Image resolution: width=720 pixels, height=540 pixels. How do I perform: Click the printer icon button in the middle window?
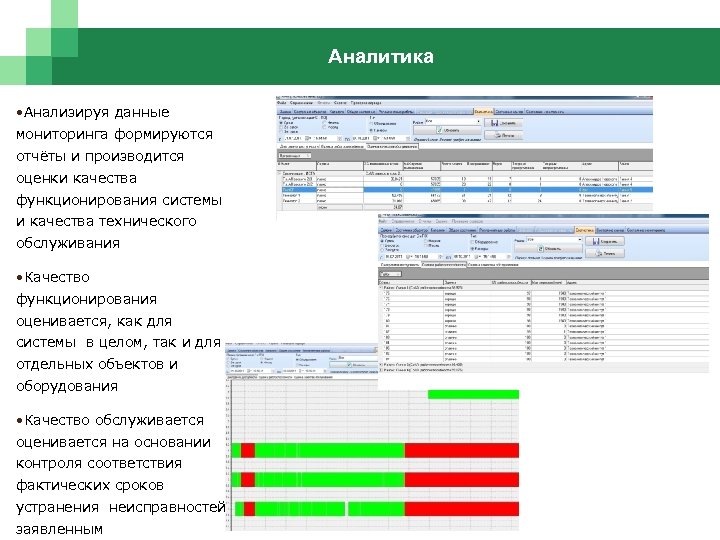605,253
